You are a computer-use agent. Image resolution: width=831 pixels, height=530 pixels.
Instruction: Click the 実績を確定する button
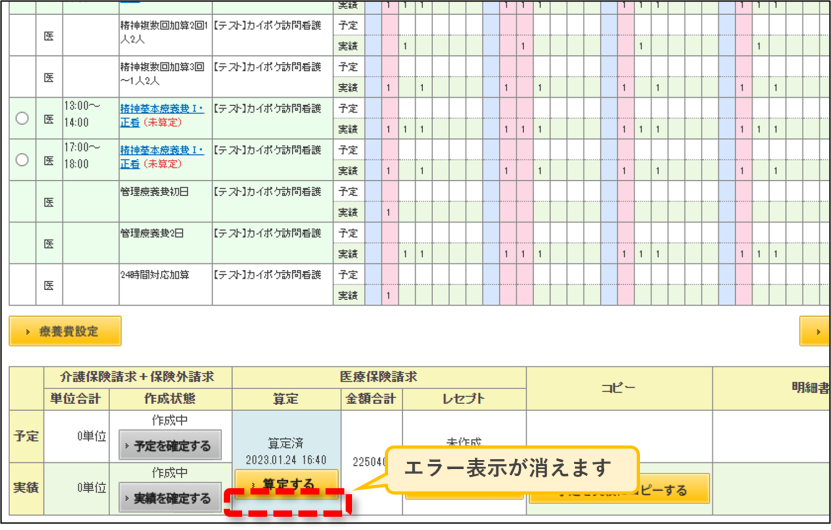coord(170,498)
